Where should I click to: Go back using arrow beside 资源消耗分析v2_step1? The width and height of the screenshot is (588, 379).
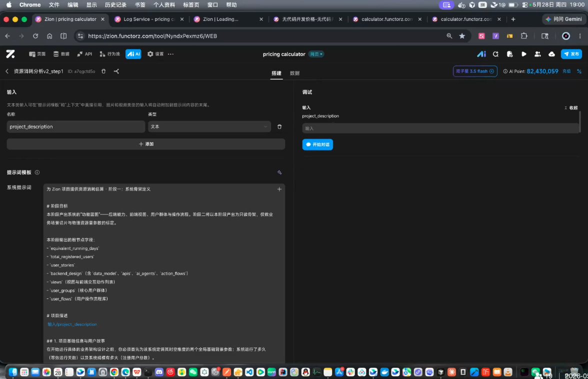click(7, 71)
